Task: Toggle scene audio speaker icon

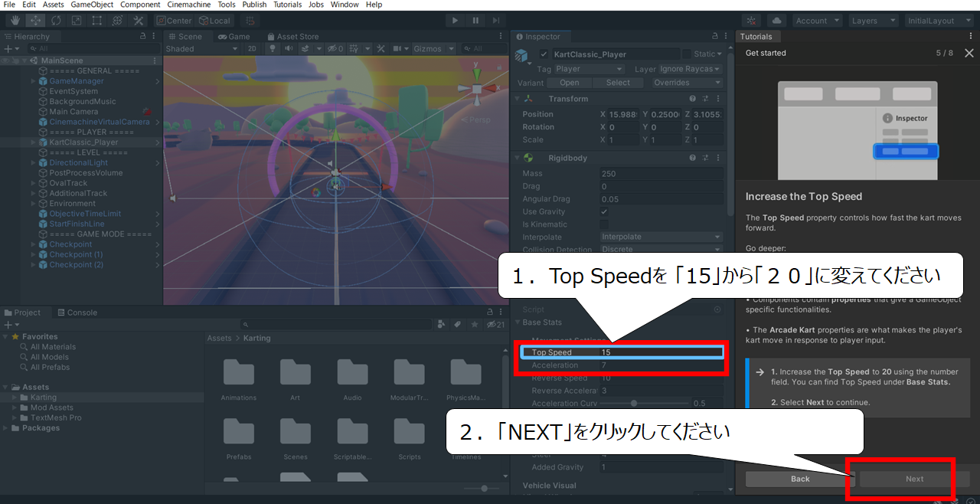Action: tap(289, 48)
